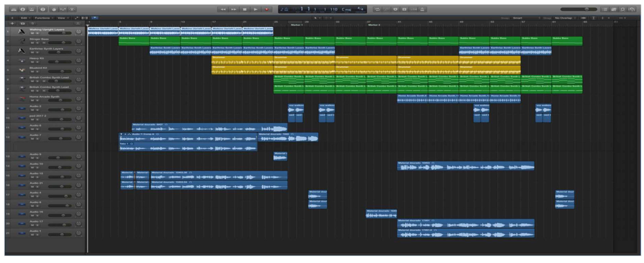
Task: Click the metronome icon
Action: 422,10
